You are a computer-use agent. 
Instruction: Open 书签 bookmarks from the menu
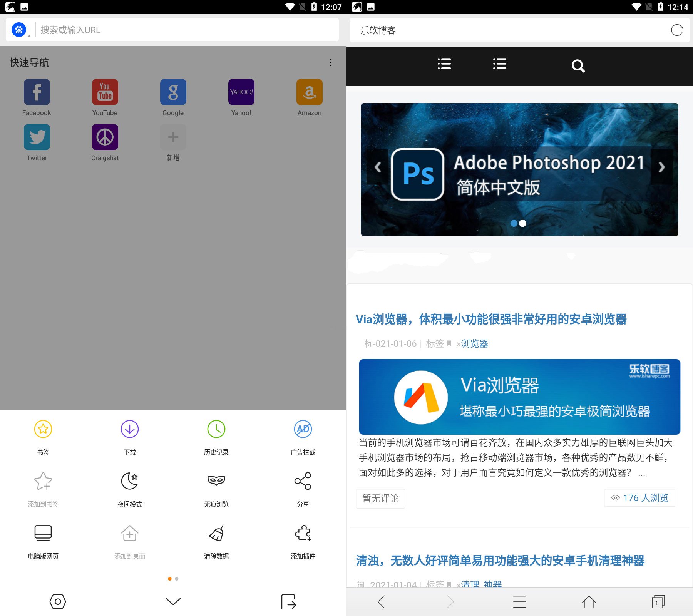(x=43, y=438)
